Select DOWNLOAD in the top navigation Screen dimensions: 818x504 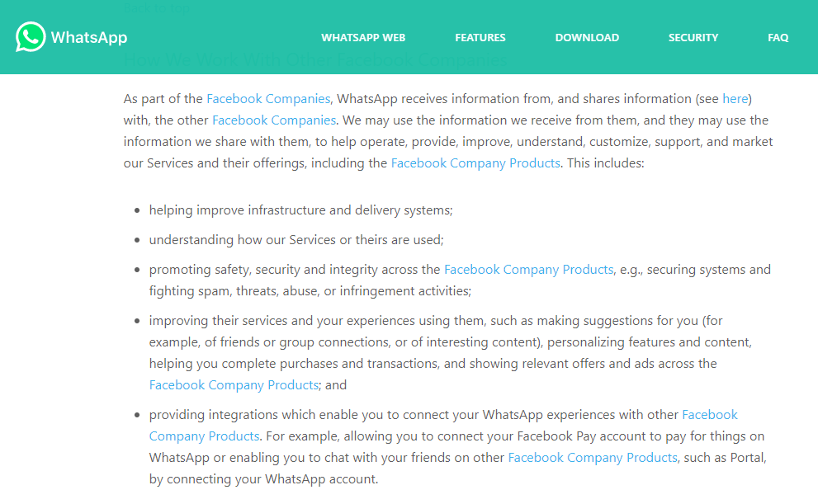(587, 37)
